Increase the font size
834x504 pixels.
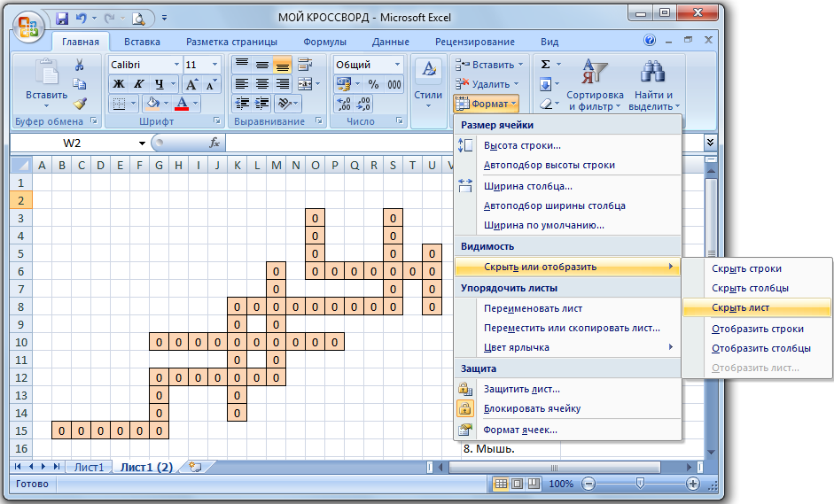pos(191,84)
